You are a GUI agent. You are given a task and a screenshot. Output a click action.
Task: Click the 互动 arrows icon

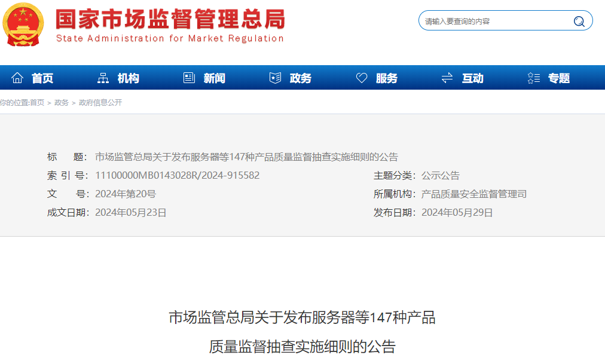tap(447, 77)
